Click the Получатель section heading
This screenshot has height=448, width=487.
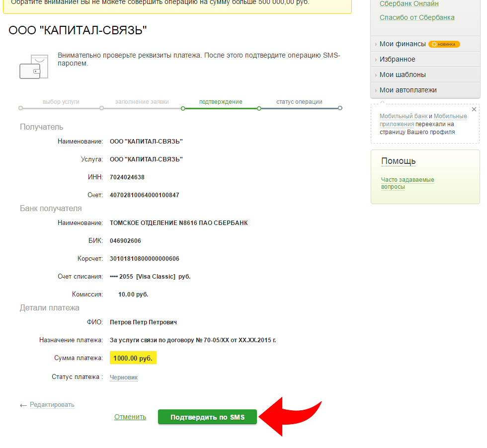click(41, 127)
